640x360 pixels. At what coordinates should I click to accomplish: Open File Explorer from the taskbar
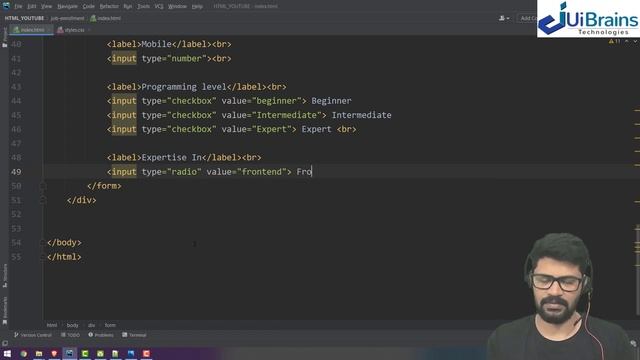click(x=39, y=353)
